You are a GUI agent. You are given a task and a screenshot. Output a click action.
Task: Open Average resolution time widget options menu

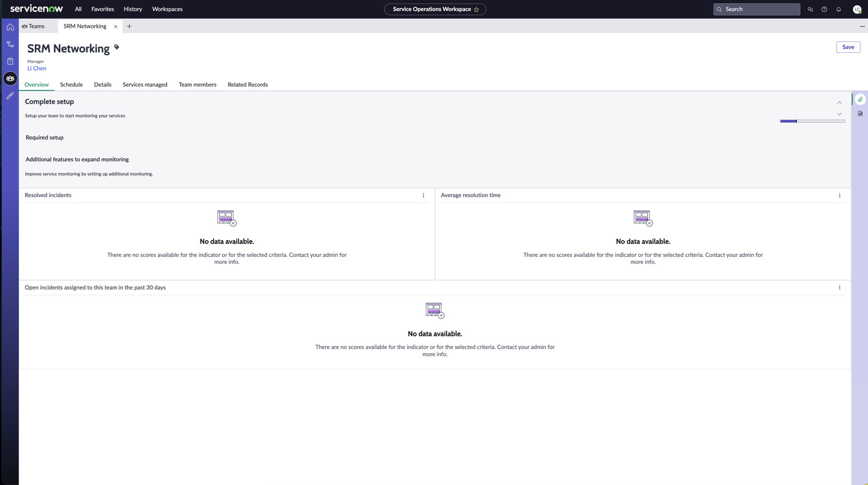[x=840, y=195]
